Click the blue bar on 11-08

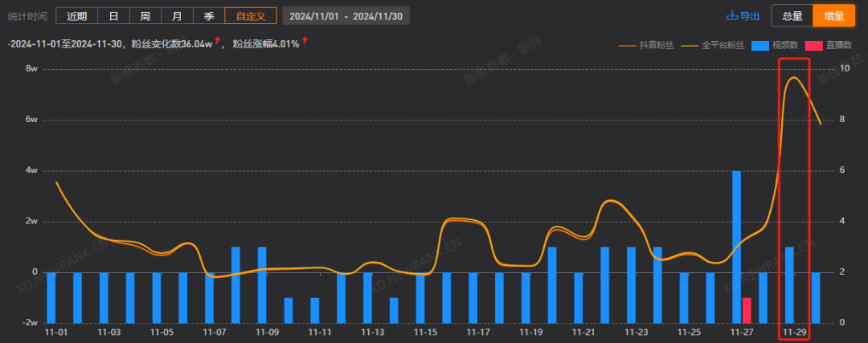[x=235, y=285]
